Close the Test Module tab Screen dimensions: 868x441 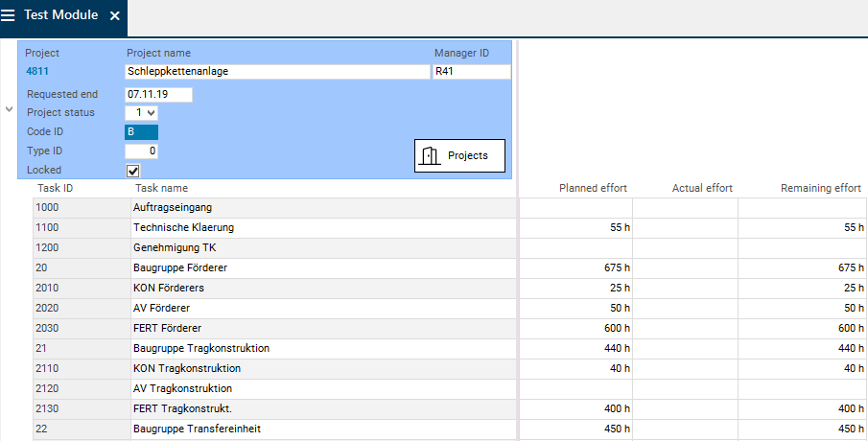pos(115,16)
